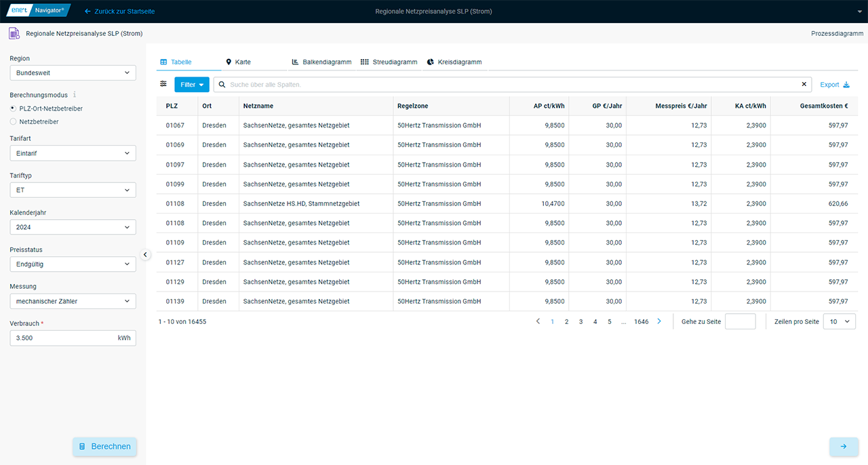Expand the Kalenderjahr dropdown
Viewport: 868px width, 465px height.
[73, 227]
